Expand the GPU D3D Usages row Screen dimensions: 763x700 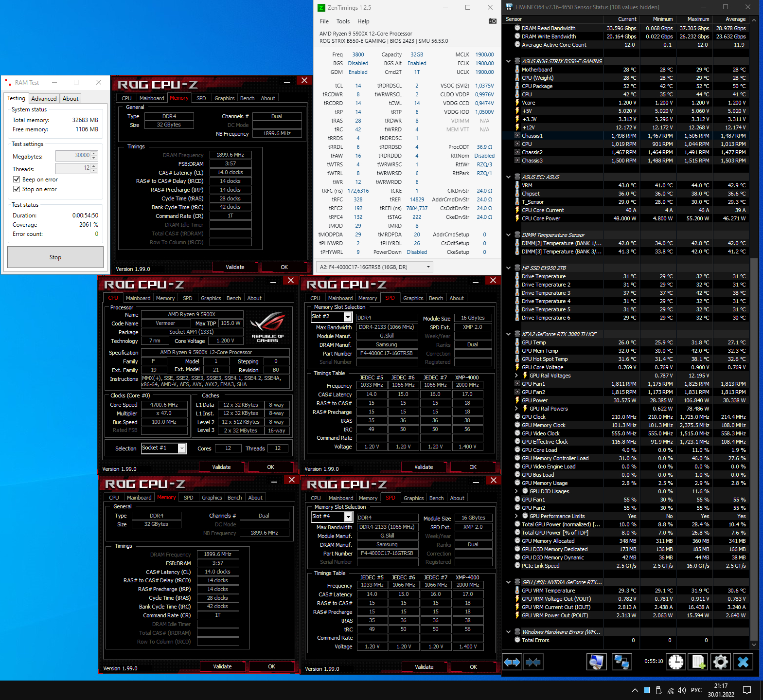click(516, 491)
